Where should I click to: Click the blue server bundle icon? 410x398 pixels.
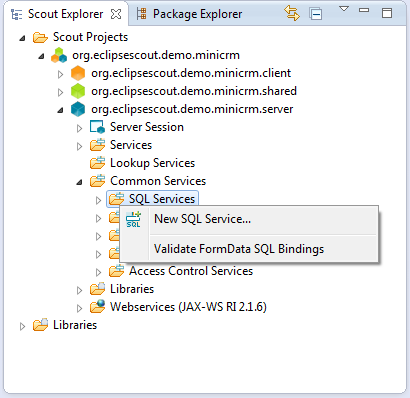point(78,109)
